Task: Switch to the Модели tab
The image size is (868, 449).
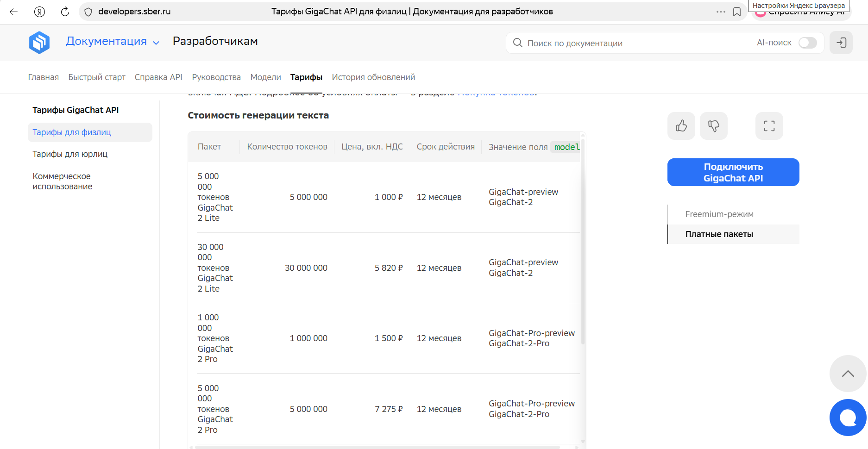Action: coord(265,77)
